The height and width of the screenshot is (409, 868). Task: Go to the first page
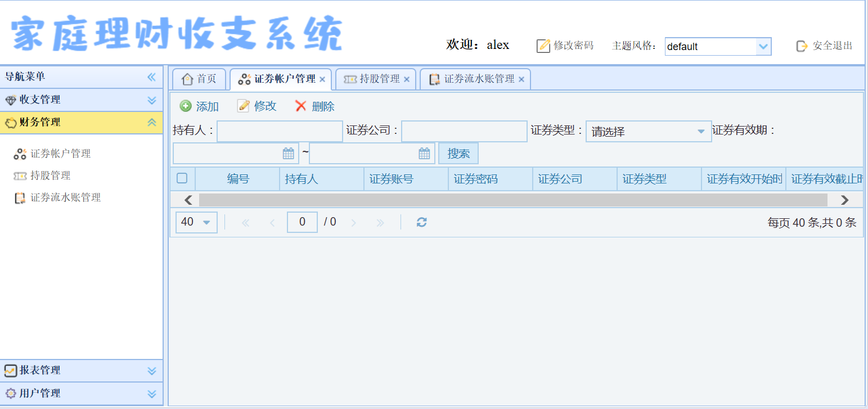(245, 223)
